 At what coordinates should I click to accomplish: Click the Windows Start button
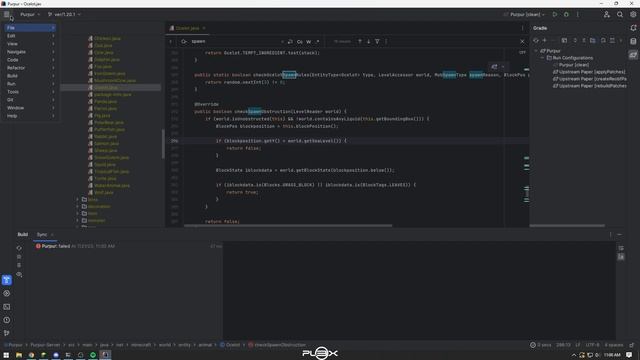[6, 355]
